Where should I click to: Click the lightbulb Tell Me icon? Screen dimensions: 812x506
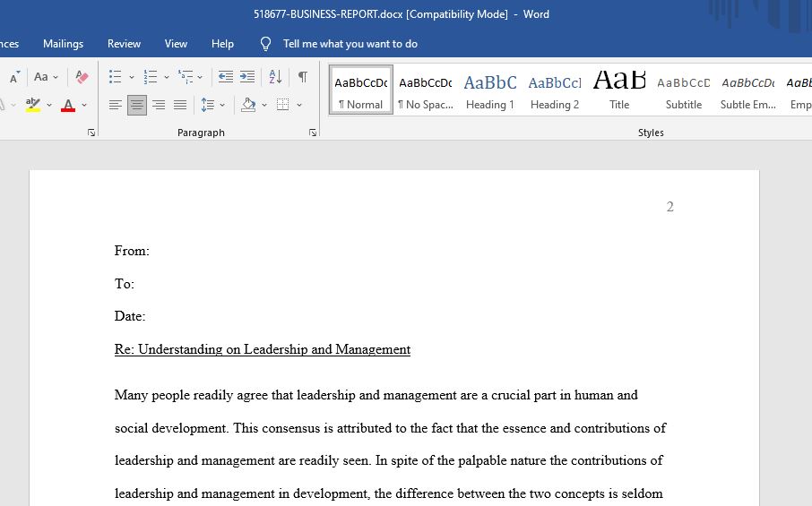[265, 44]
